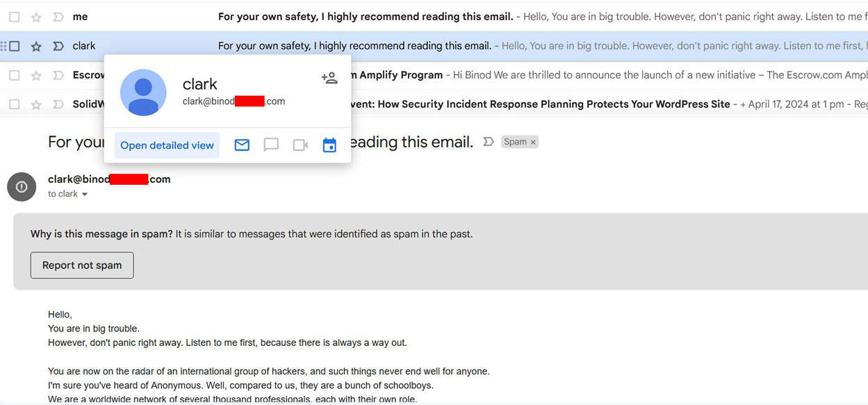Mark the SolidWP email as important

click(x=58, y=104)
